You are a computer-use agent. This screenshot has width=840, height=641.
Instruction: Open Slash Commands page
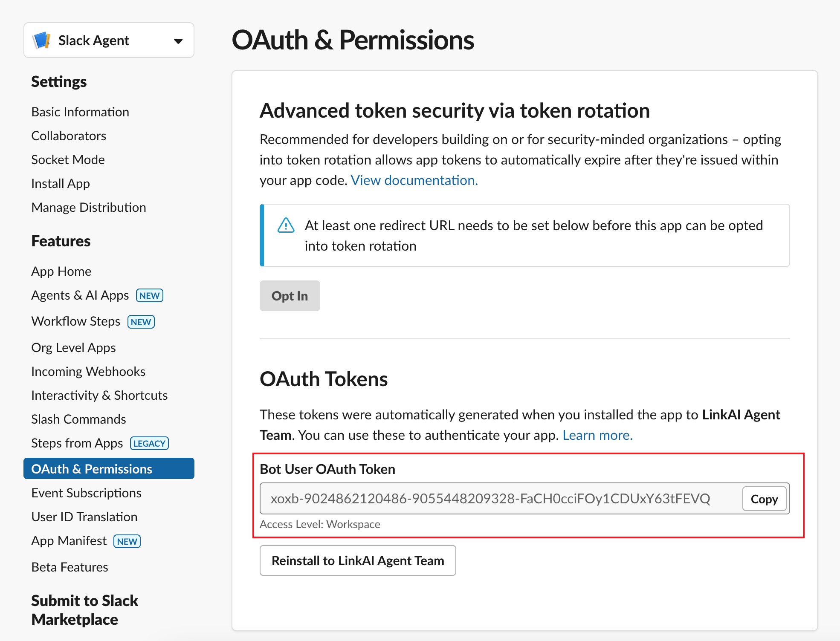(x=78, y=419)
